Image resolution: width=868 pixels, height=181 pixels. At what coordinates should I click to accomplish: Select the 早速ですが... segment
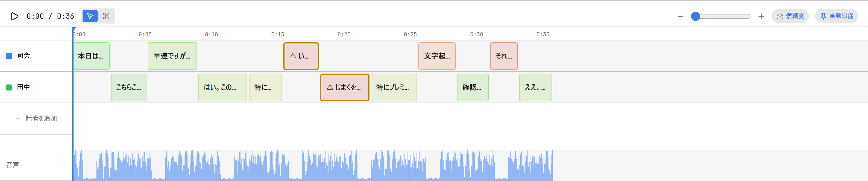172,56
